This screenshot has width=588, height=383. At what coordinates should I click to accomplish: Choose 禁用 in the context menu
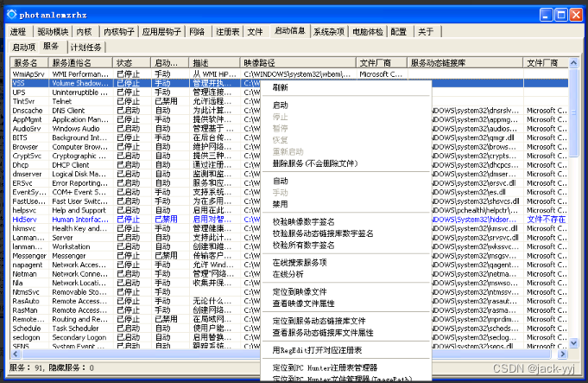coord(345,205)
